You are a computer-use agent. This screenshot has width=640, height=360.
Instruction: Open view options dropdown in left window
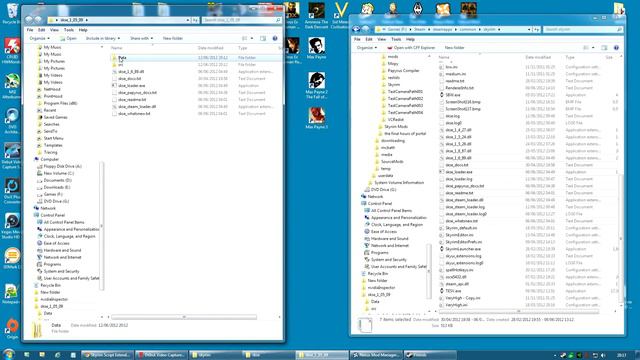pos(252,38)
